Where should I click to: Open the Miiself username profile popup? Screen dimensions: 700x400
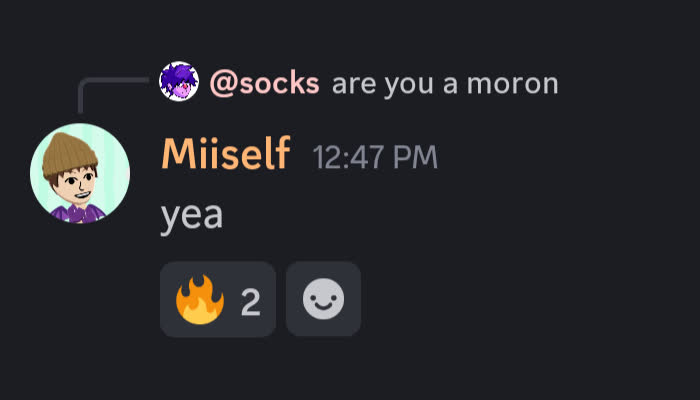pos(226,154)
